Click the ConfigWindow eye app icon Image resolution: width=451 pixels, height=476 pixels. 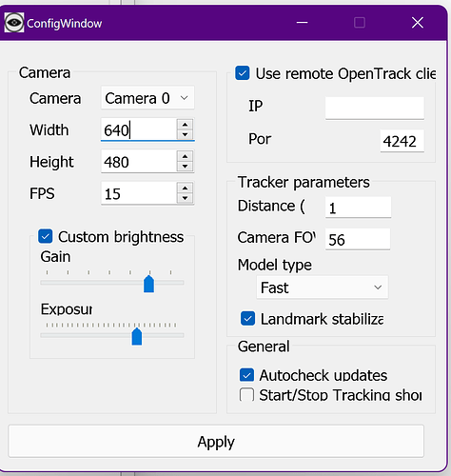click(x=14, y=23)
